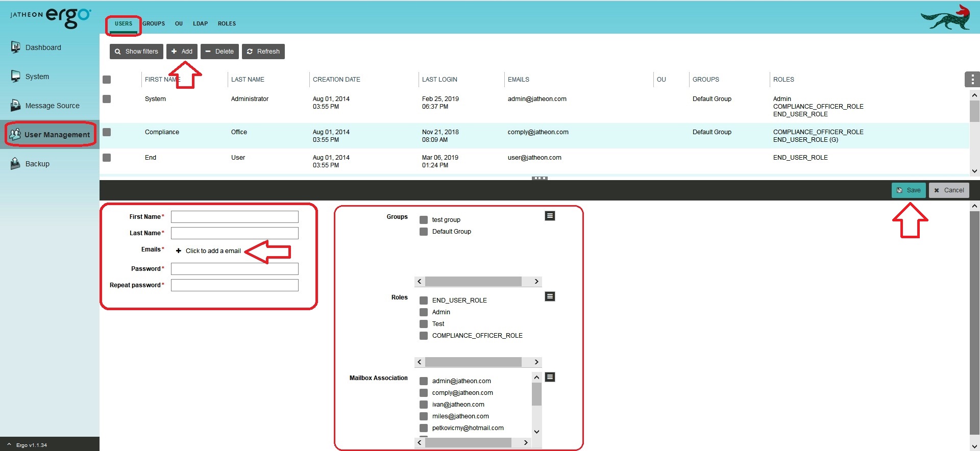Click the fox logo in the header

click(x=945, y=17)
